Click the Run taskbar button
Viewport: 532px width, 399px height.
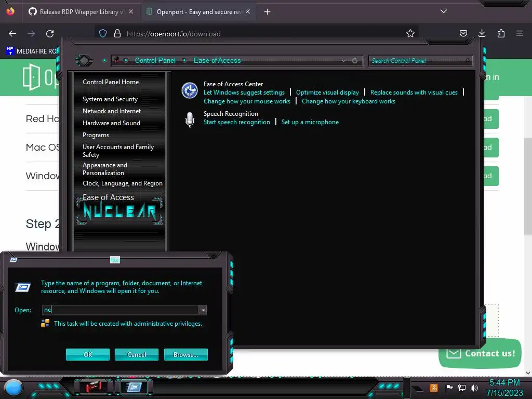point(134,387)
